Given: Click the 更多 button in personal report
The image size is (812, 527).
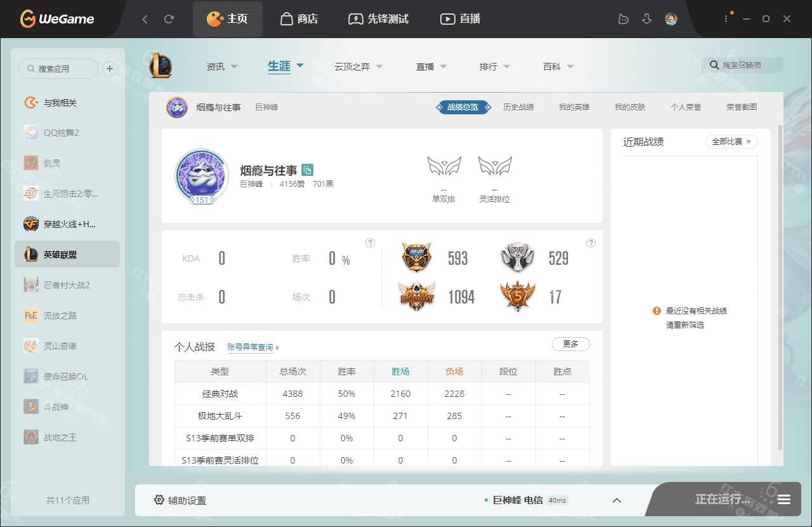Looking at the screenshot, I should point(570,344).
